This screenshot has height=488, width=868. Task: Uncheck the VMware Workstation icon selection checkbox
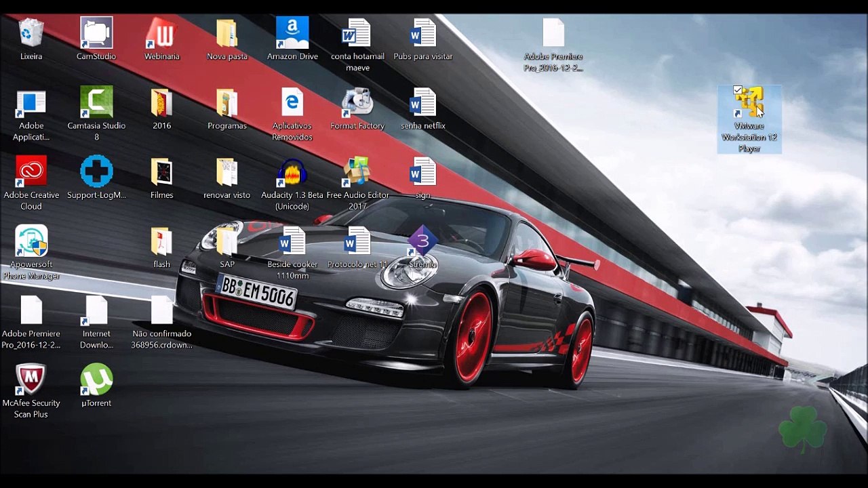pos(738,90)
